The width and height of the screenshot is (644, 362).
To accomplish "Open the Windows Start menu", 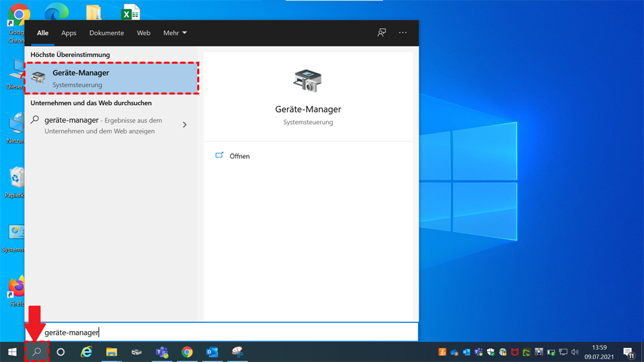I will (12, 352).
